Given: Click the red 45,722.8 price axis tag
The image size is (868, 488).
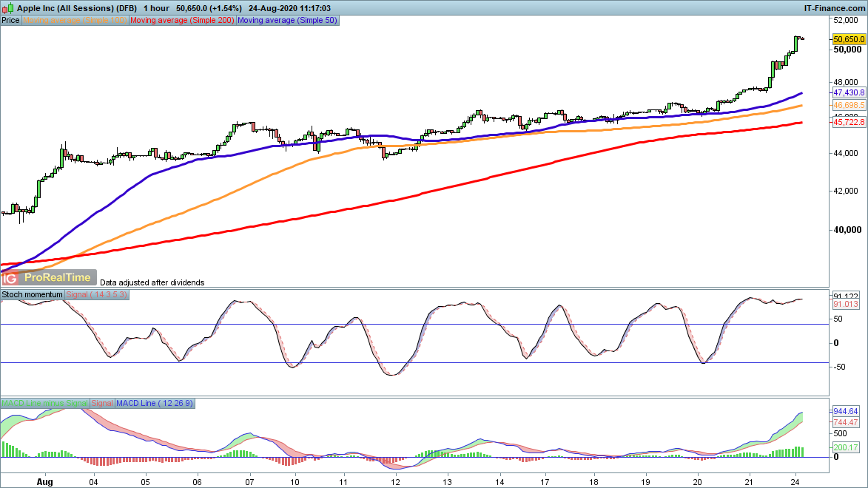Looking at the screenshot, I should [x=849, y=123].
